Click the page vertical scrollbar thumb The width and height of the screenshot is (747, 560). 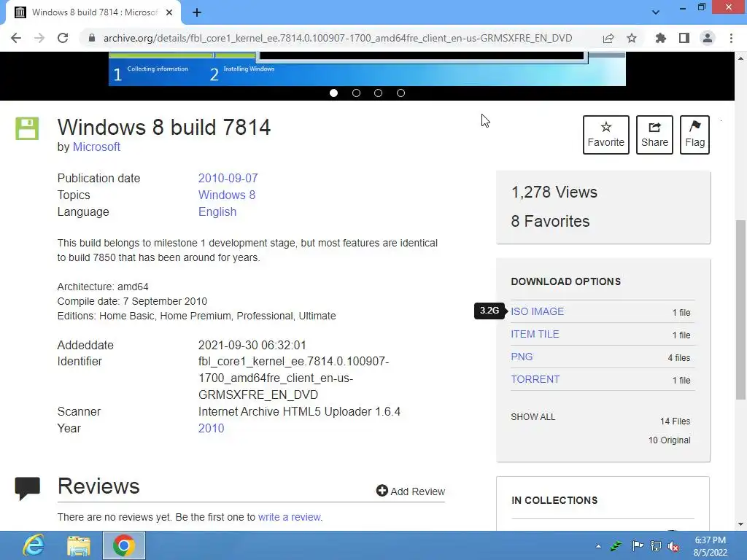pos(740,309)
